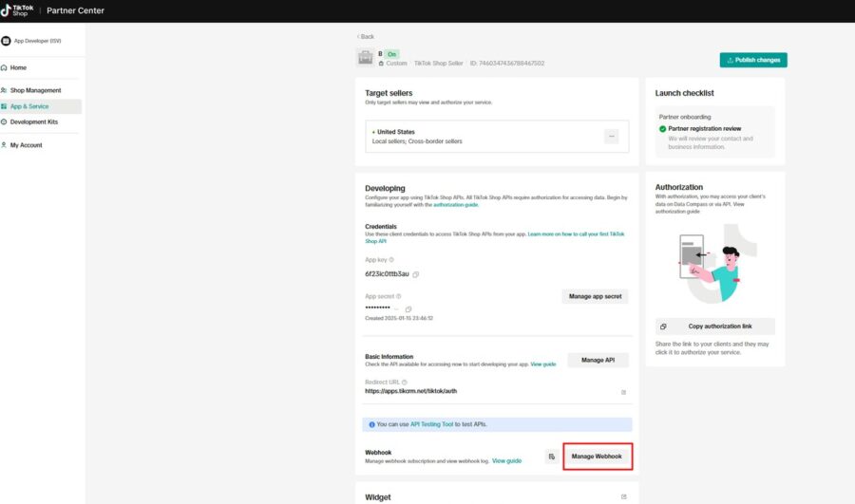Click the copy icon in authorization link button
This screenshot has width=855, height=504.
point(663,327)
